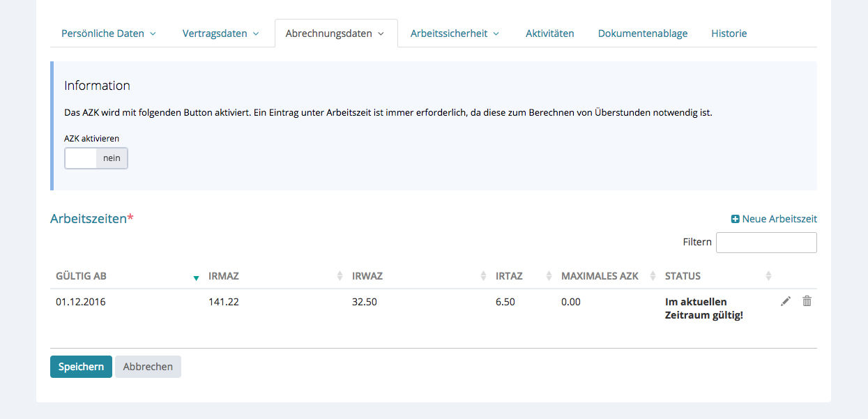Click the Speichern button
The height and width of the screenshot is (419, 868).
click(81, 367)
